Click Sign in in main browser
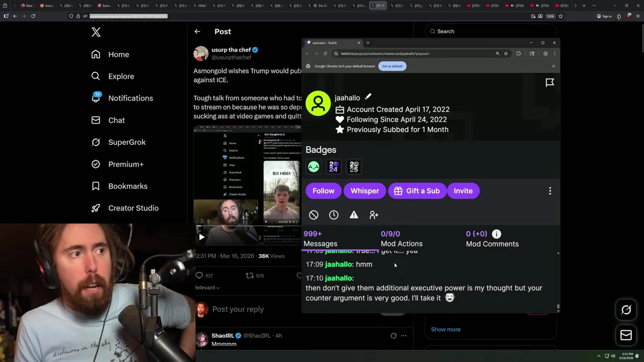This screenshot has height=362, width=644. point(604,16)
